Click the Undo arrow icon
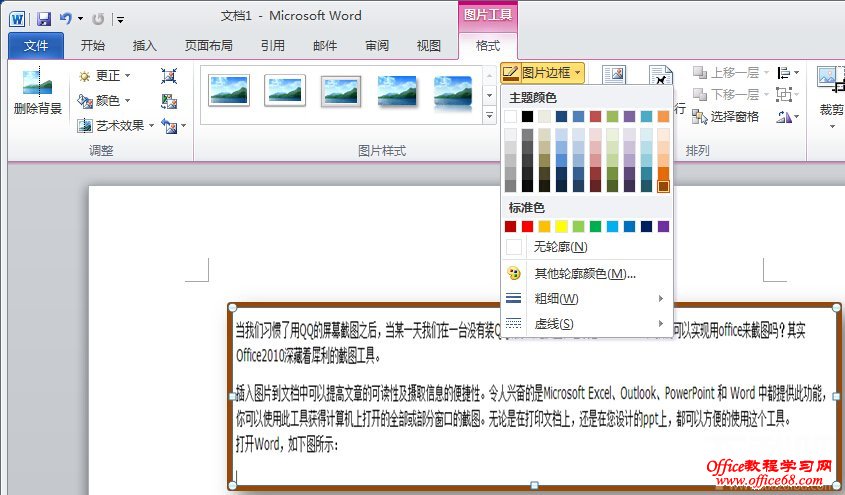 (x=66, y=17)
